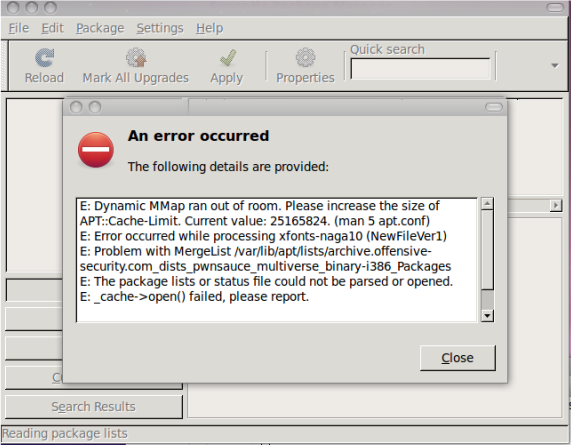Image resolution: width=571 pixels, height=445 pixels.
Task: Open the File menu
Action: [19, 28]
